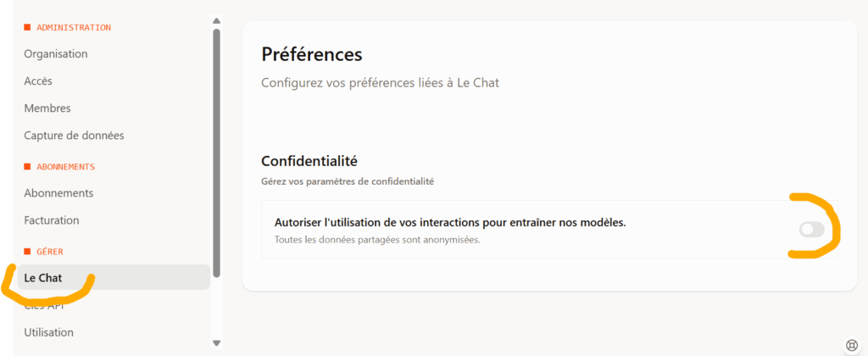Click the Préférences page heading
Screen dimensions: 868x356
coord(311,54)
